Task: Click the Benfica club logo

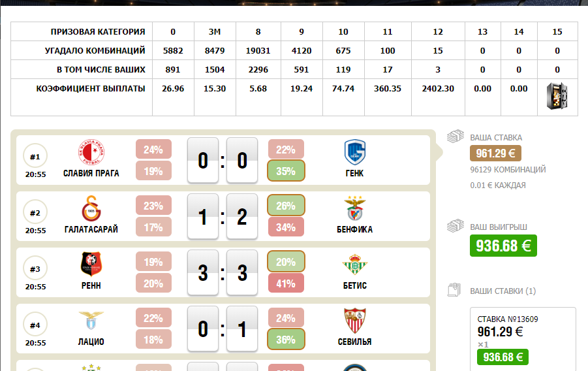Action: [355, 209]
